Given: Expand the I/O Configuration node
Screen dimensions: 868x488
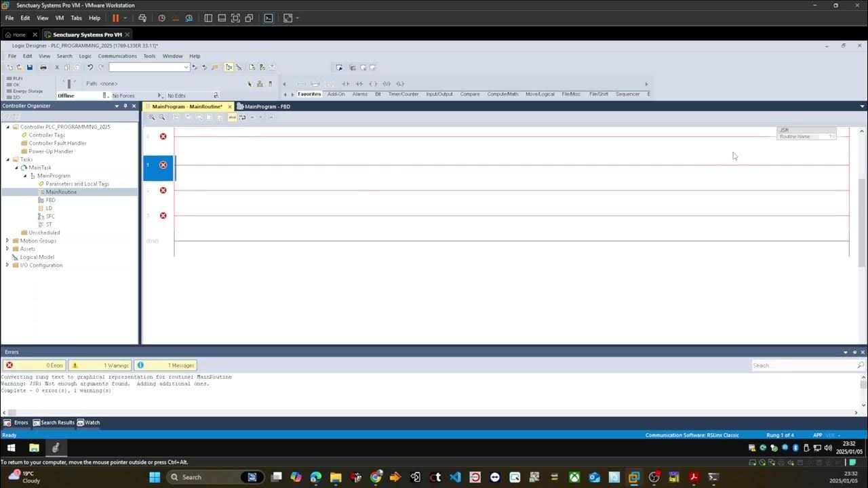Looking at the screenshot, I should click(x=7, y=265).
